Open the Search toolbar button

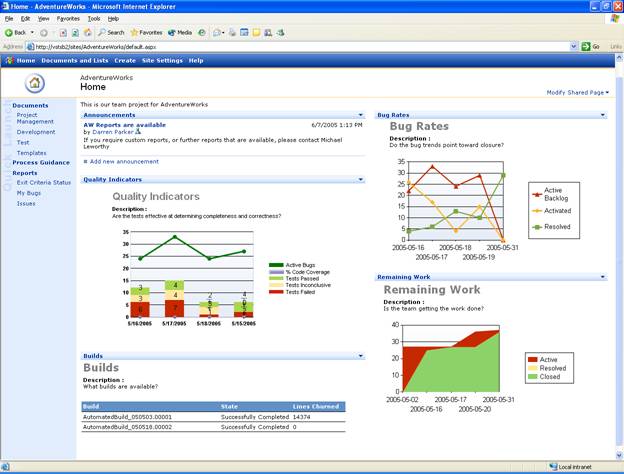[x=111, y=33]
